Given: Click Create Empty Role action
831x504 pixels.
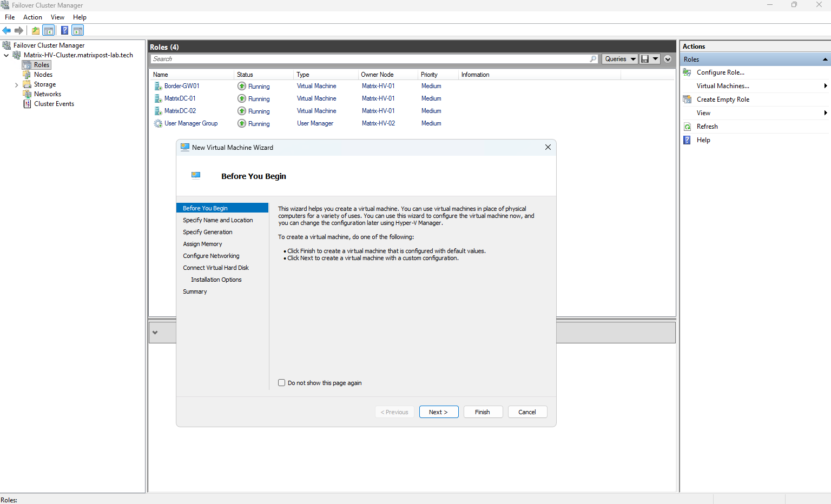Looking at the screenshot, I should (x=723, y=100).
